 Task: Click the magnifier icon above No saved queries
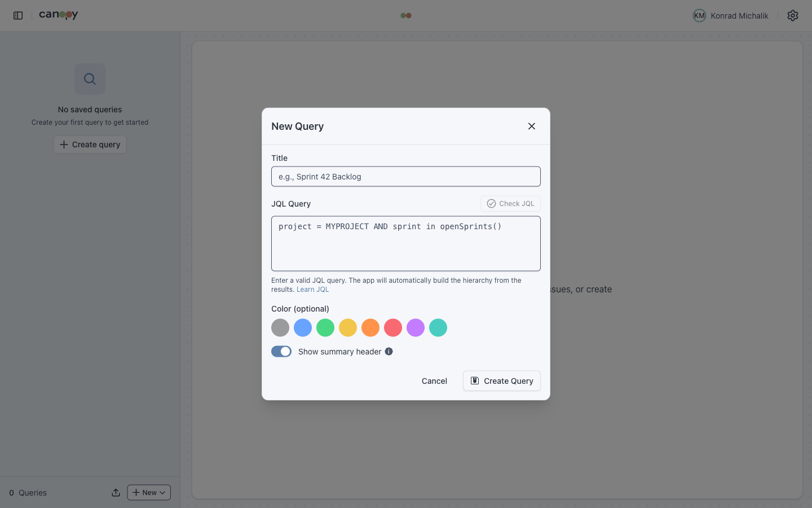point(90,78)
